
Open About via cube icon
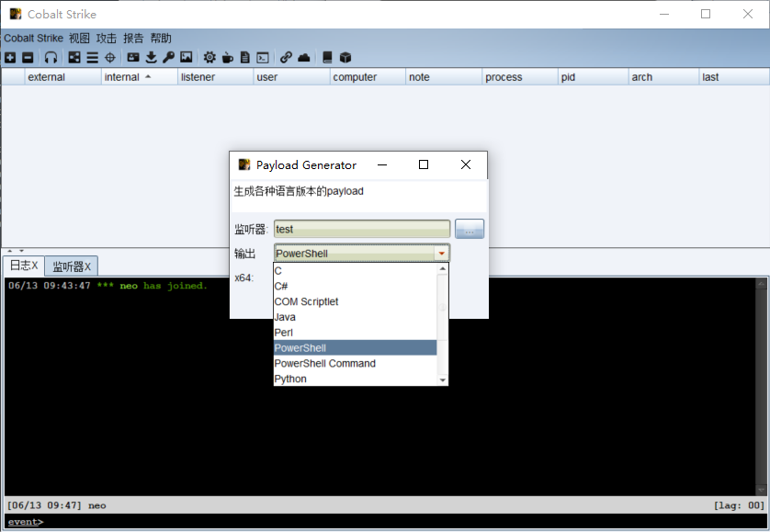click(345, 58)
